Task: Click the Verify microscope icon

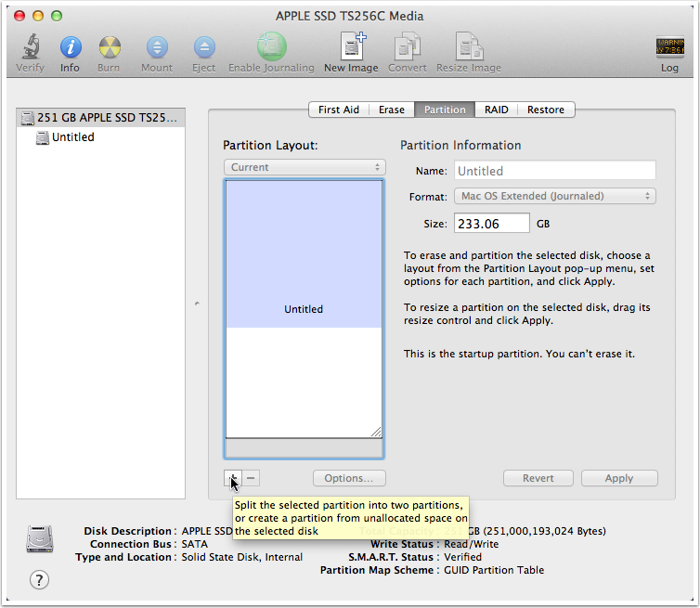Action: pos(31,46)
